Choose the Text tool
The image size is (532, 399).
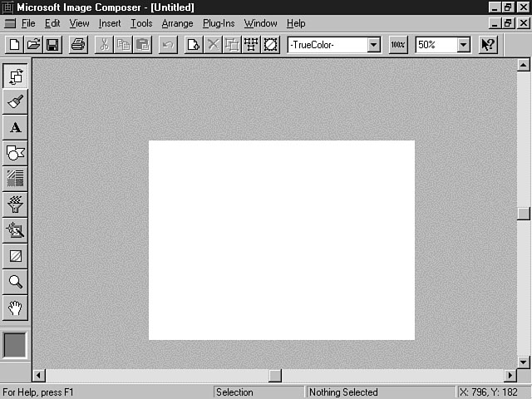click(15, 128)
